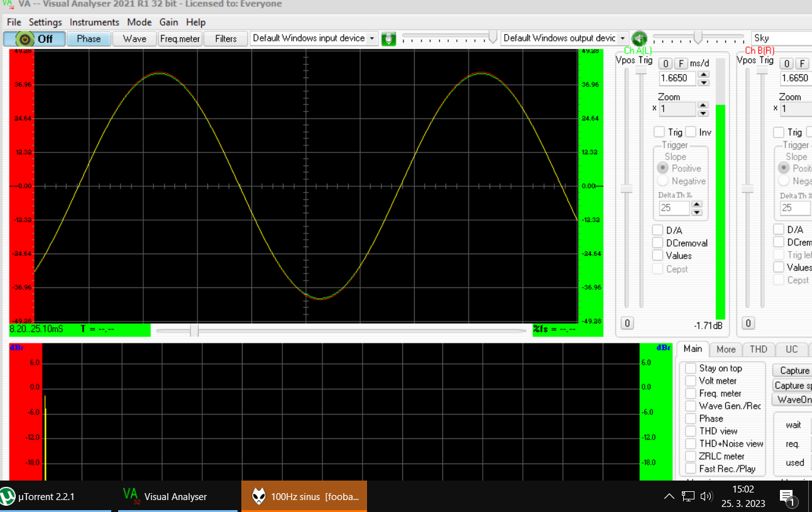The image size is (812, 512).
Task: Show hidden system tray icons chevron
Action: [x=669, y=496]
